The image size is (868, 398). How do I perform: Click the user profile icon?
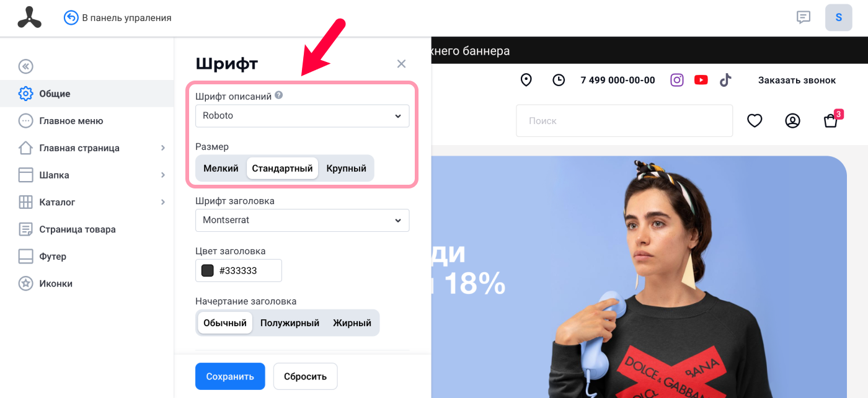792,121
